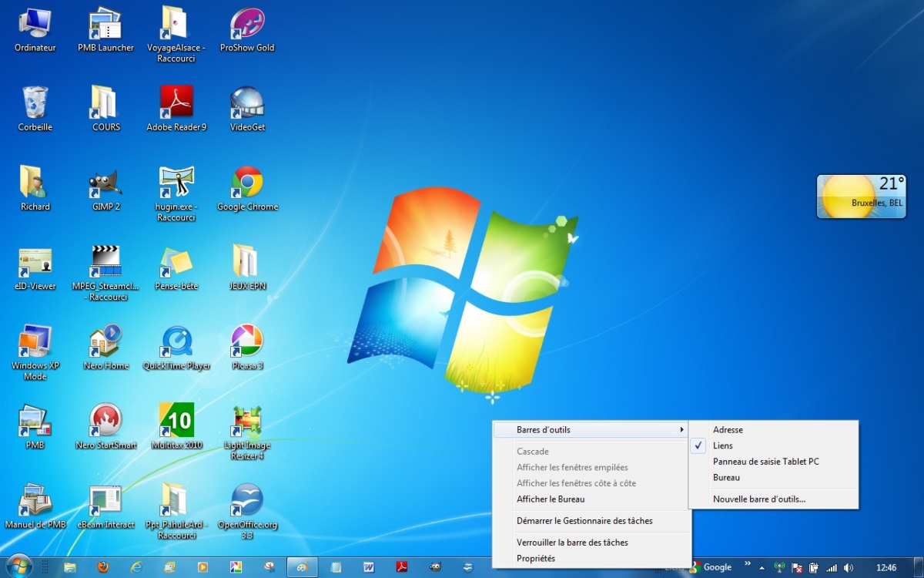Open the Action Center flag icon
The image size is (924, 578).
[x=796, y=567]
